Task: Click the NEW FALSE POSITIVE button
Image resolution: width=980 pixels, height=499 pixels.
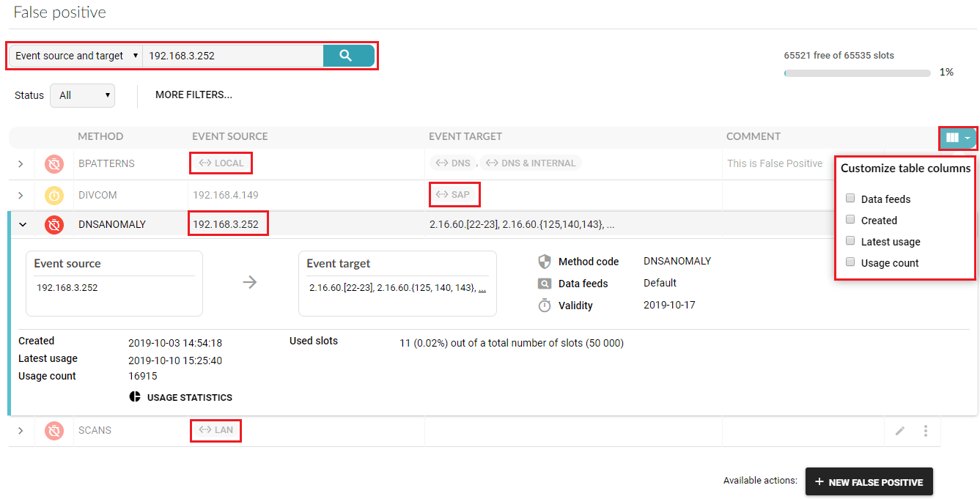Action: point(869,482)
